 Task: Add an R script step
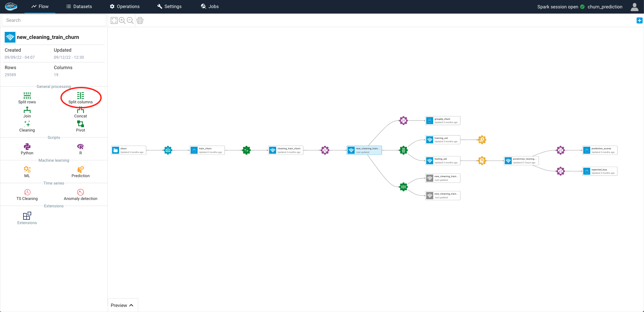click(81, 149)
